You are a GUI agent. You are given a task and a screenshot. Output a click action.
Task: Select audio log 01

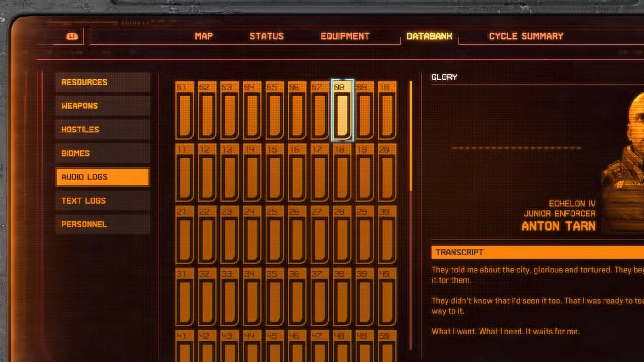(x=185, y=110)
